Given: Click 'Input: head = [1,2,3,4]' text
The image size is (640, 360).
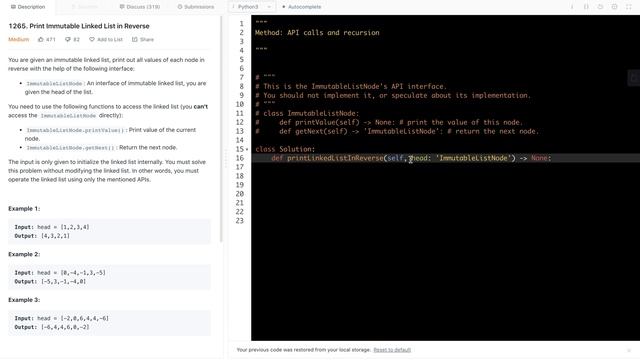Looking at the screenshot, I should (x=52, y=227).
